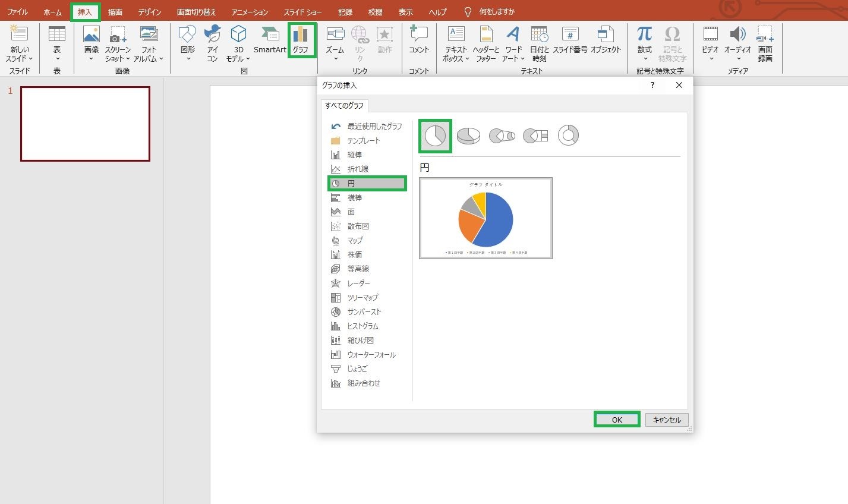Select the Bar (横棒) chart category
Image resolution: width=848 pixels, height=504 pixels.
(x=367, y=197)
